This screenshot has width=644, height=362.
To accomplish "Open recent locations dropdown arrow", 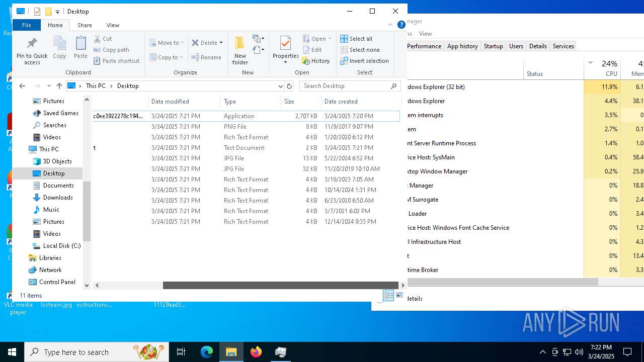I will point(49,86).
